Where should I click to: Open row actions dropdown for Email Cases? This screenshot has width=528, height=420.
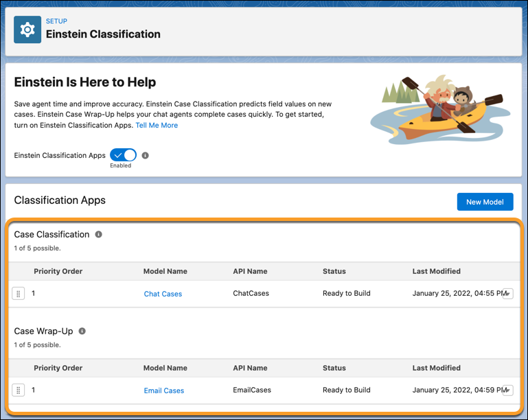point(508,390)
